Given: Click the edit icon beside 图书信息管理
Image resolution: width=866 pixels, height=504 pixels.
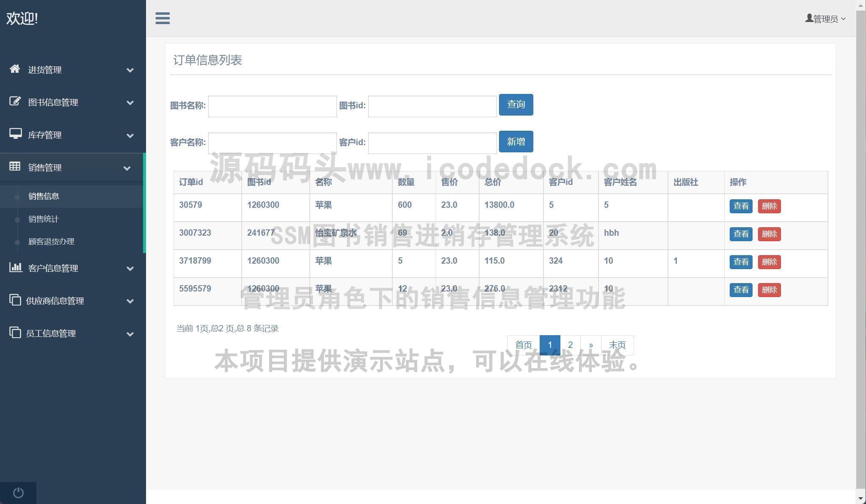Looking at the screenshot, I should (15, 102).
